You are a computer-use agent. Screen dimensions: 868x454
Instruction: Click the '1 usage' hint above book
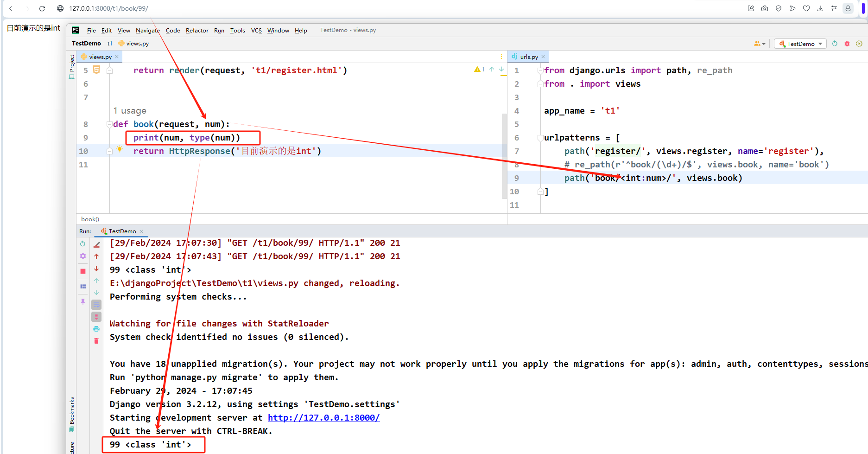pyautogui.click(x=130, y=111)
